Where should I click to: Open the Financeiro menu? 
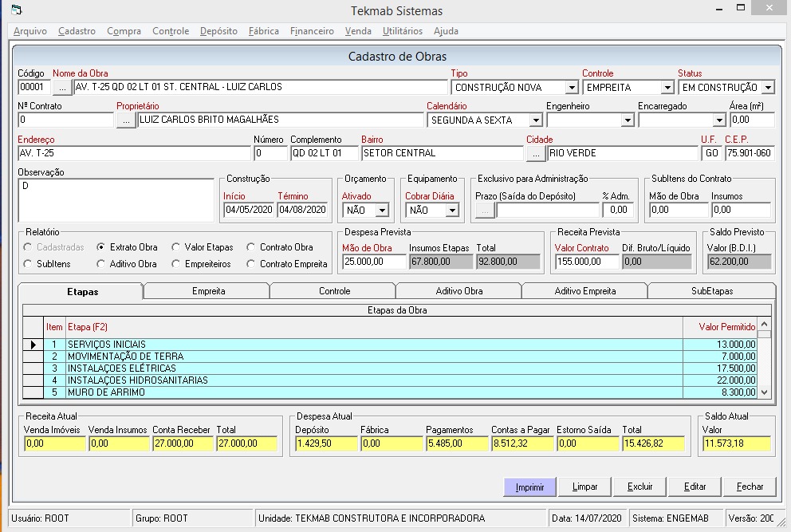[x=312, y=31]
